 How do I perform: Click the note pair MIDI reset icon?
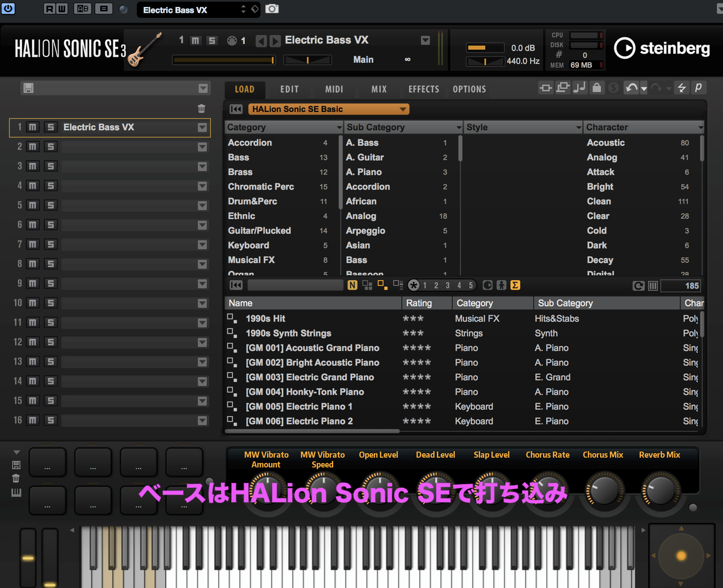pyautogui.click(x=580, y=88)
